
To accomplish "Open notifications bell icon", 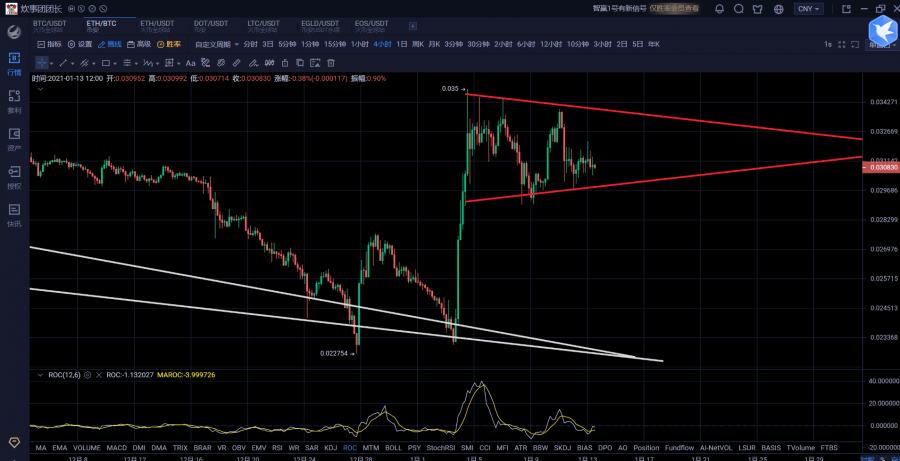I will (719, 9).
